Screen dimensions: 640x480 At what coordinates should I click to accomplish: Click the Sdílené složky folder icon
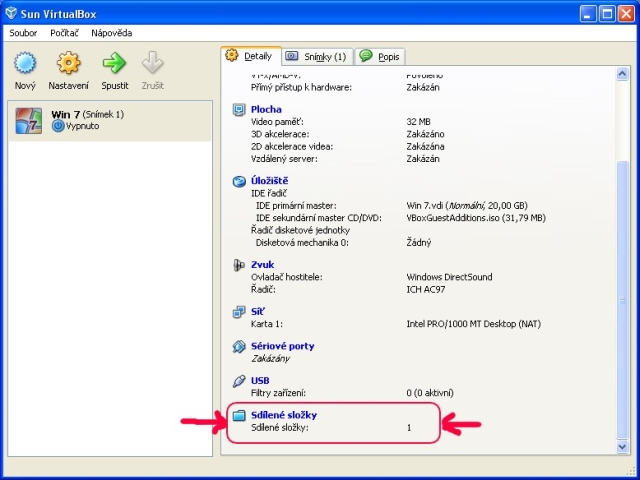pos(239,416)
